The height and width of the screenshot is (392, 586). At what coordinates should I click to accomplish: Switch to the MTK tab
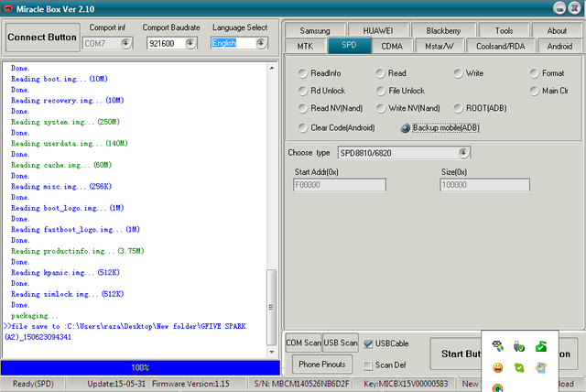pyautogui.click(x=305, y=46)
